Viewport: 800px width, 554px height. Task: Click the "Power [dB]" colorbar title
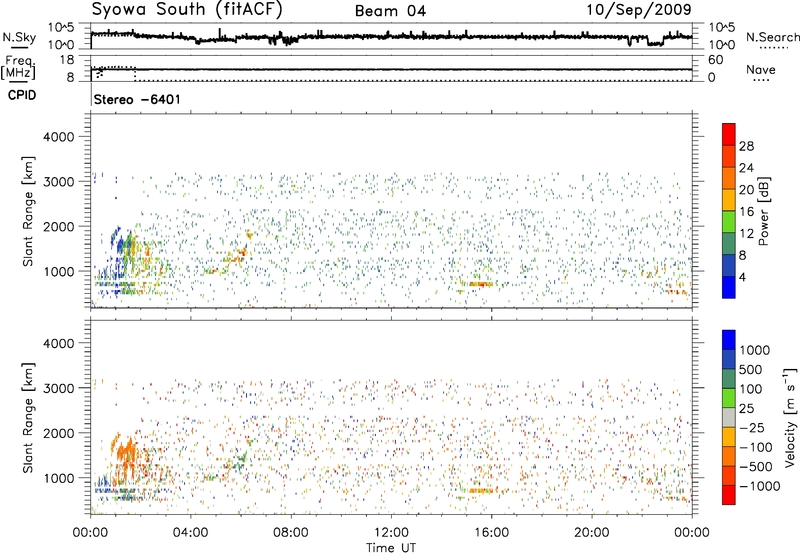[764, 211]
